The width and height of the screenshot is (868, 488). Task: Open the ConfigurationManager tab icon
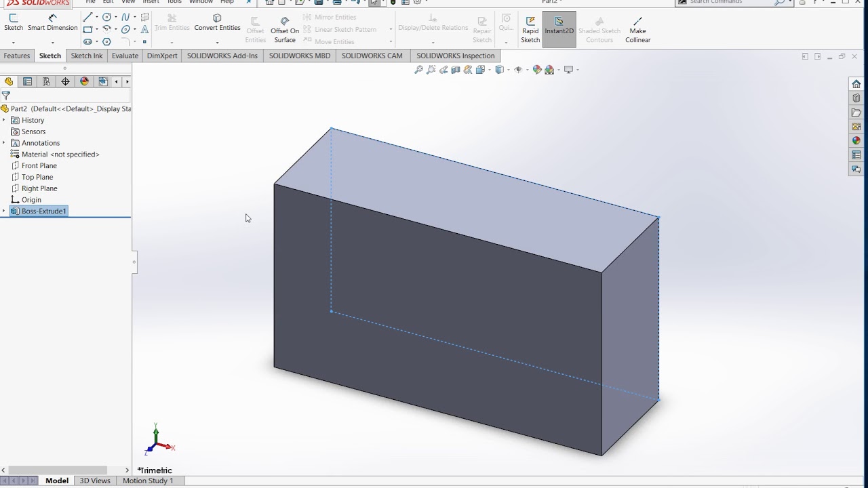46,81
